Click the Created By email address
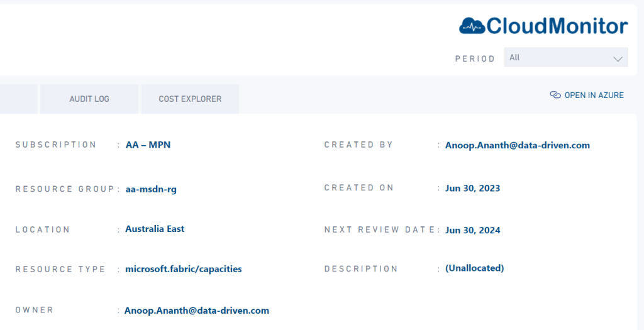This screenshot has width=644, height=330. coord(518,145)
